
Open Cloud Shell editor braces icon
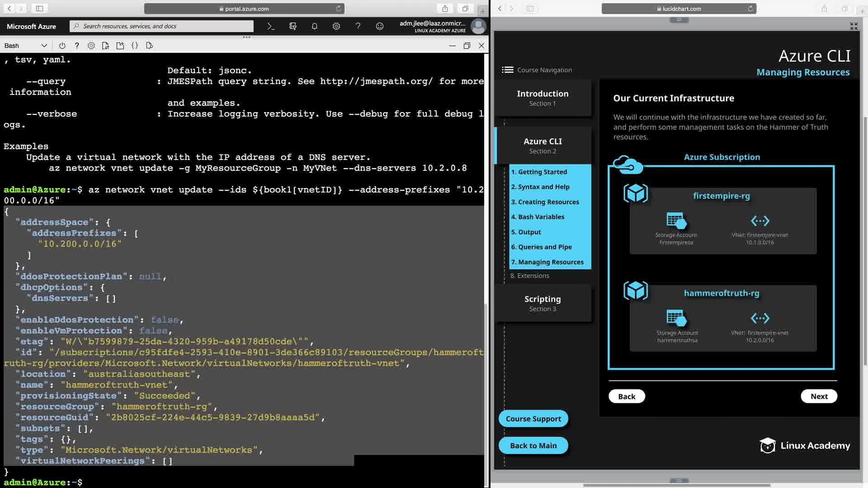[135, 46]
